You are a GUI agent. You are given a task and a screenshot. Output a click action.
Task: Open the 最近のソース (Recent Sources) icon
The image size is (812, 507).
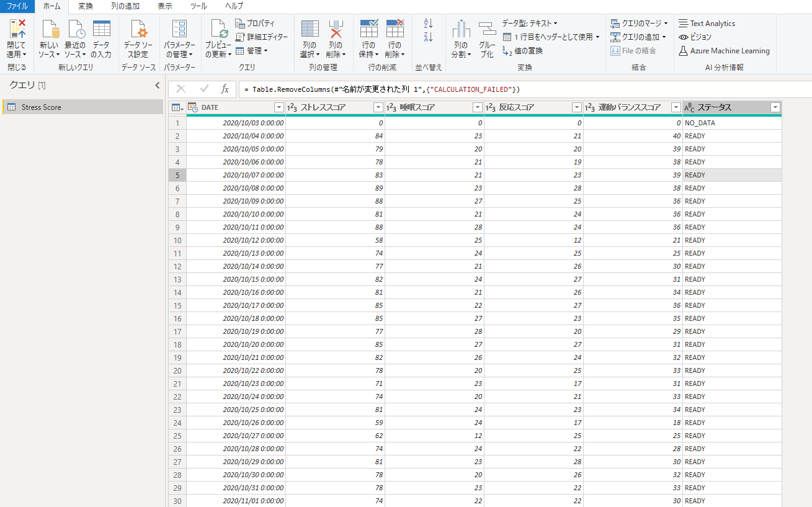pos(76,29)
